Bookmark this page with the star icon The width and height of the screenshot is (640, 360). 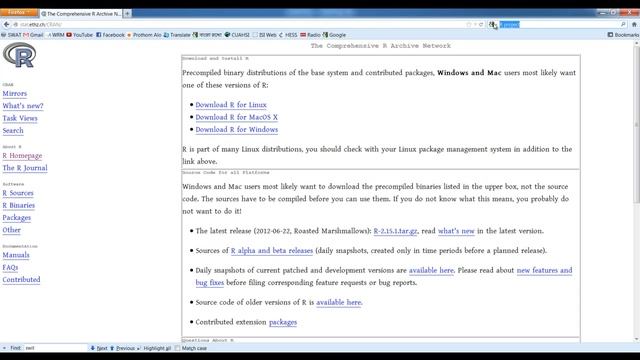pyautogui.click(x=469, y=24)
